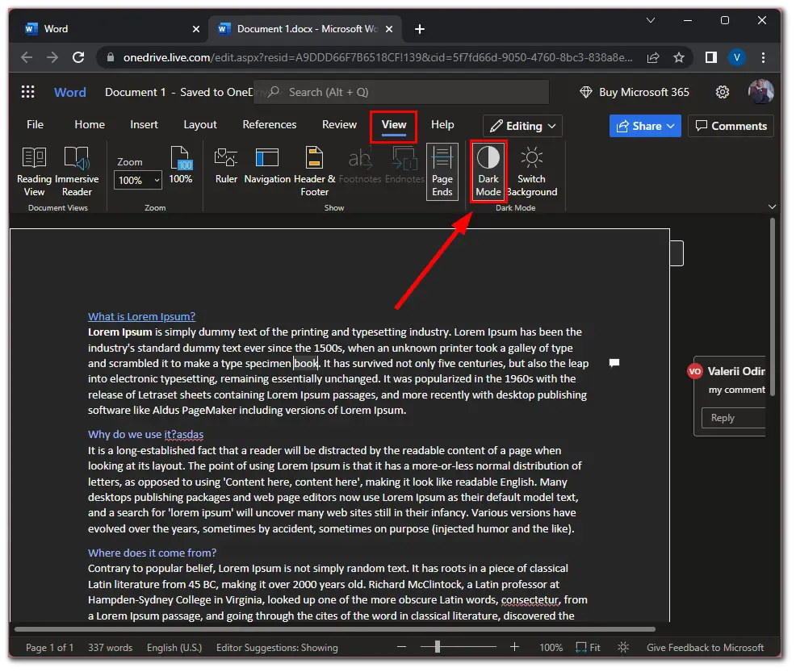The image size is (796, 672).
Task: Edit the Header & Footer
Action: point(314,170)
